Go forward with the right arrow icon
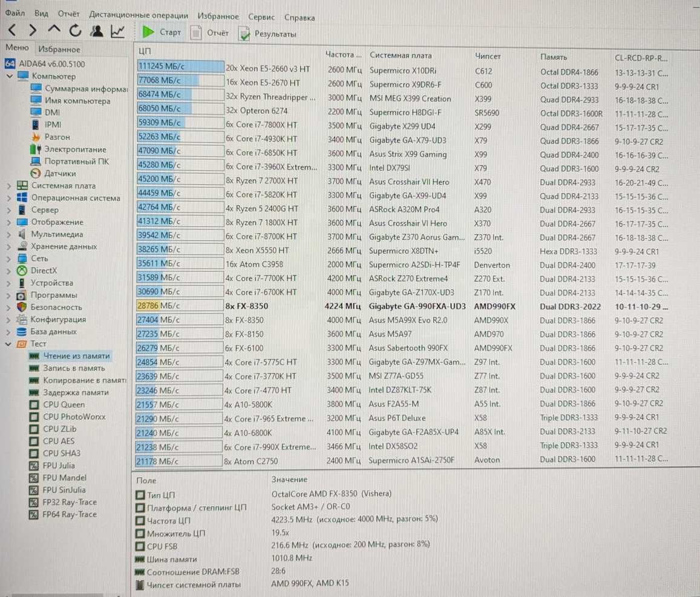Screen dimensions: 700x597 33,30
